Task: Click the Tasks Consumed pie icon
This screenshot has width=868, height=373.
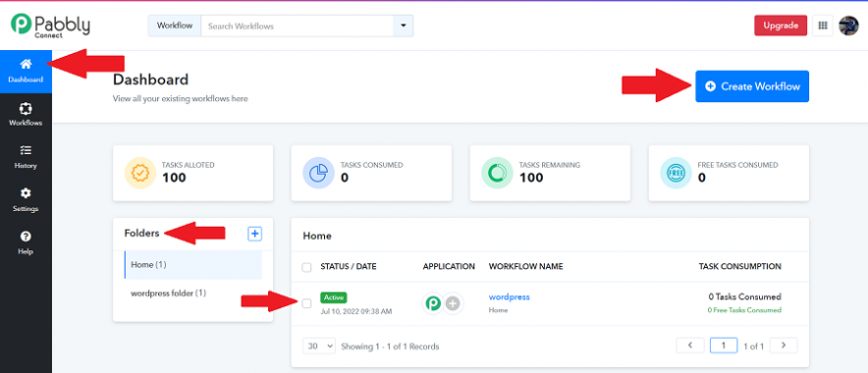Action: point(318,173)
